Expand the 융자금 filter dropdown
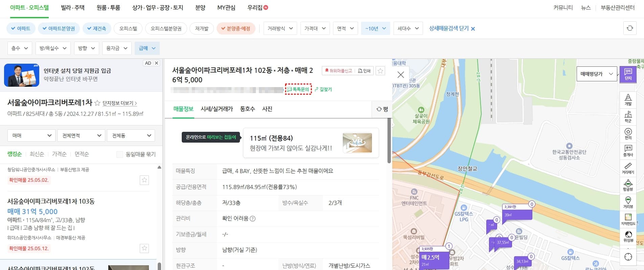Viewport: 644px width, 270px height. [117, 48]
